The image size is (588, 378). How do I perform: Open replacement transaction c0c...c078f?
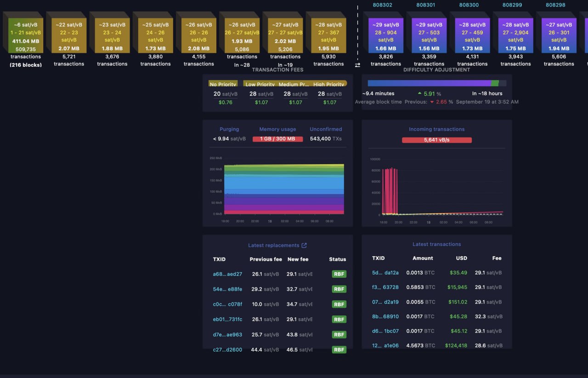(227, 304)
